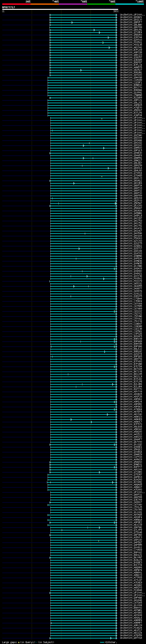This screenshot has width=146, height=644.
Task: Click hit label UniRef100_B7E7D4
Action: pyautogui.click(x=131, y=367)
